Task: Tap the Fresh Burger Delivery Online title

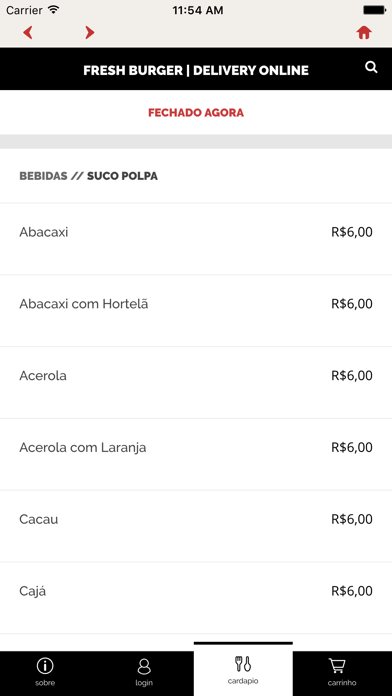Action: [x=196, y=70]
